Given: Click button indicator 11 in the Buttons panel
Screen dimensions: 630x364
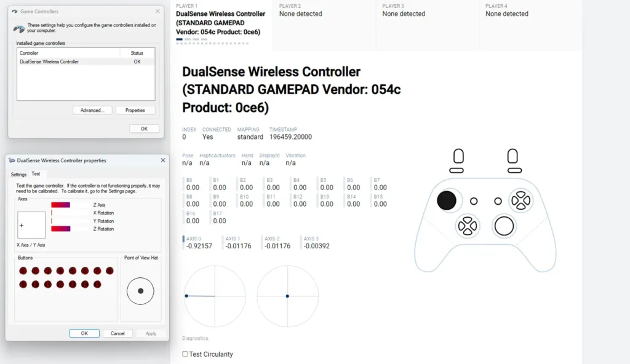Looking at the screenshot, I should click(x=48, y=285).
